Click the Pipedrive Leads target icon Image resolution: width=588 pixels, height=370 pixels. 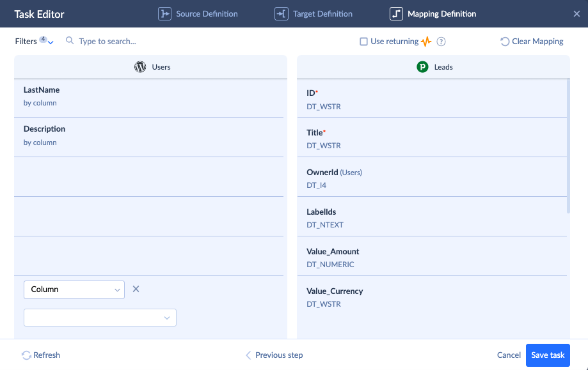pos(423,67)
